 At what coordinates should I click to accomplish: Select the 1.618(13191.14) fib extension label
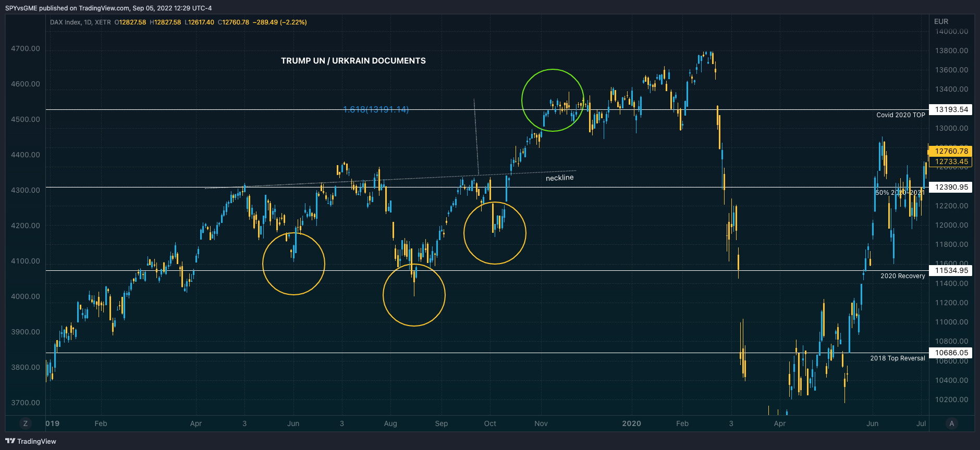point(376,109)
